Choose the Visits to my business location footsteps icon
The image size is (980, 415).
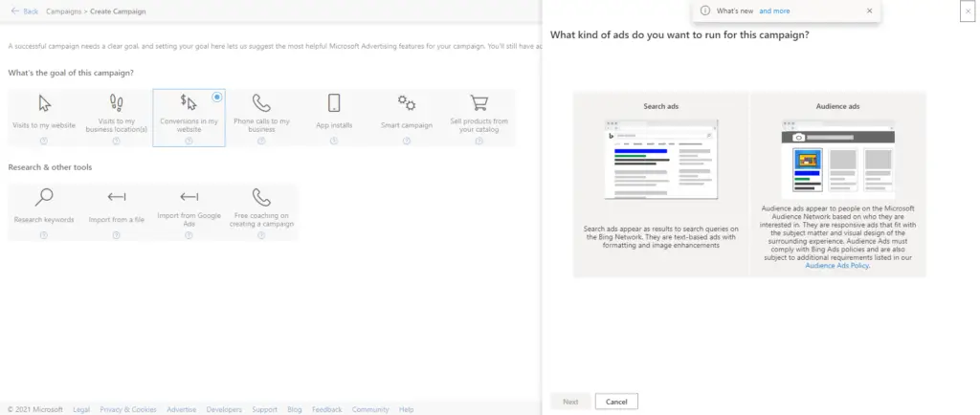tap(116, 103)
